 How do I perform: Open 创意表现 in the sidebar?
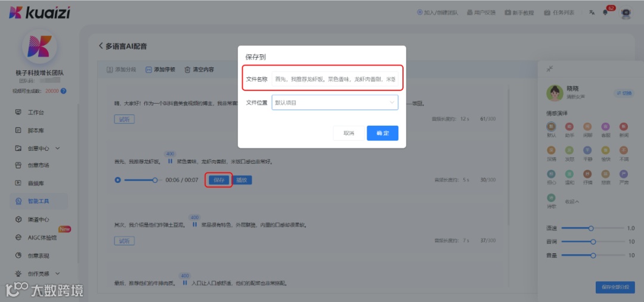(x=39, y=256)
